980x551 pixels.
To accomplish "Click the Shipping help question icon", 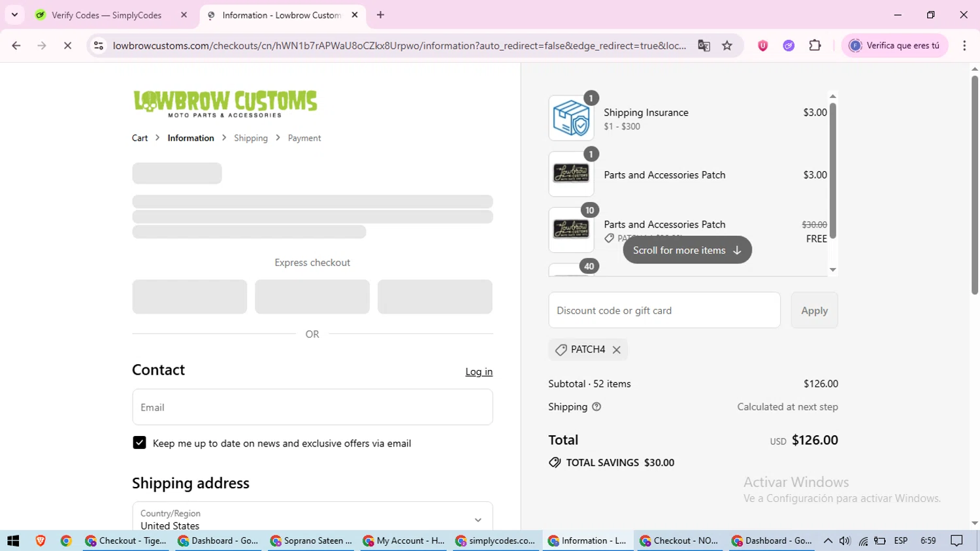I will pos(596,407).
